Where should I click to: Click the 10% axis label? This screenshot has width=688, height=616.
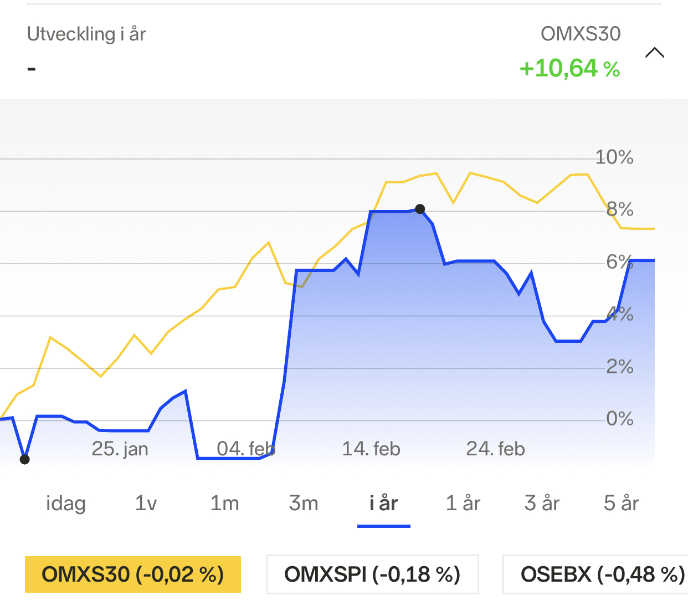[x=614, y=157]
